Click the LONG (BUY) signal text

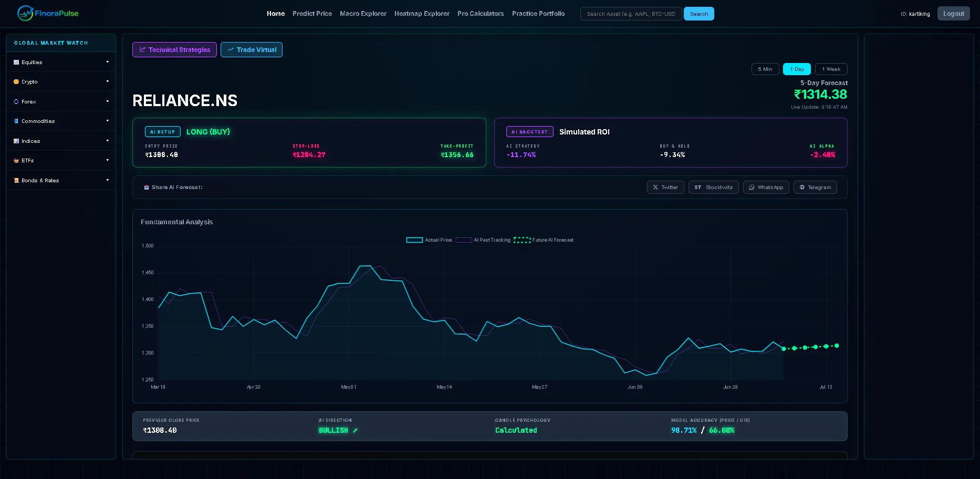click(x=208, y=132)
